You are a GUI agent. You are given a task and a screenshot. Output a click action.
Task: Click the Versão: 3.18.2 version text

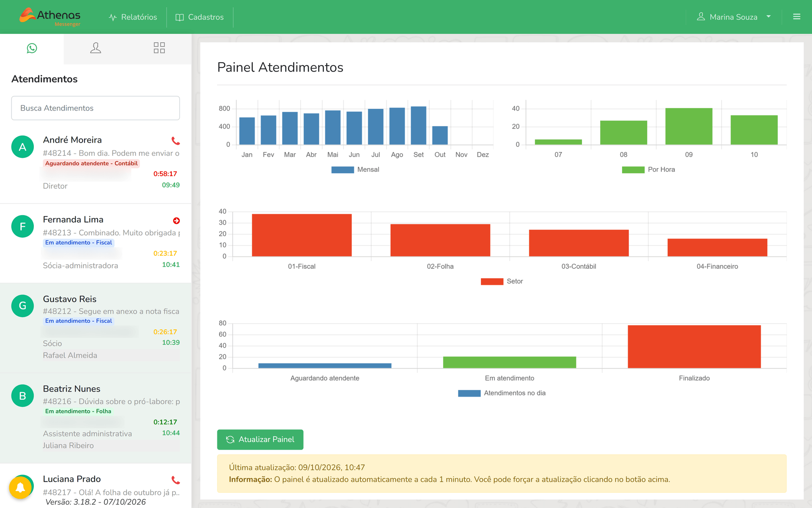click(96, 502)
